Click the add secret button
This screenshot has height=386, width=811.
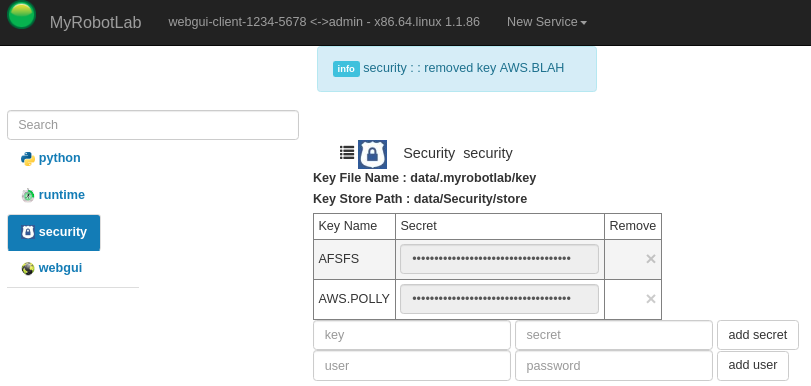pyautogui.click(x=758, y=335)
